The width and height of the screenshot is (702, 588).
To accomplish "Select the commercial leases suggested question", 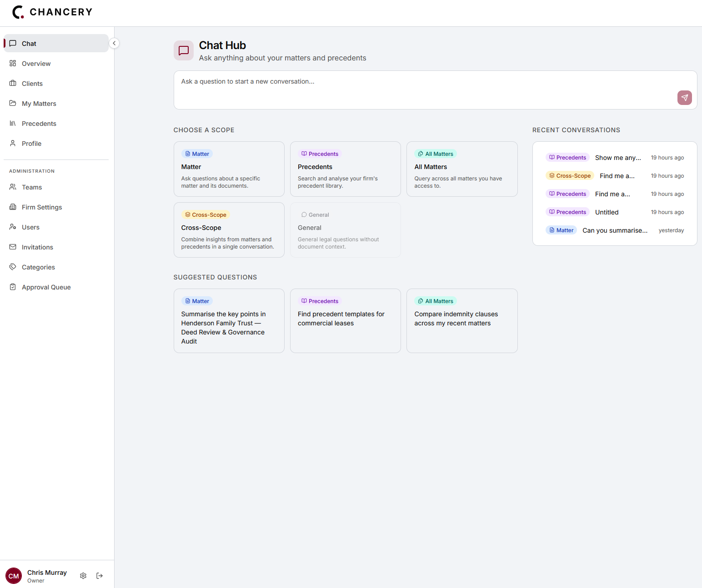I will [346, 321].
